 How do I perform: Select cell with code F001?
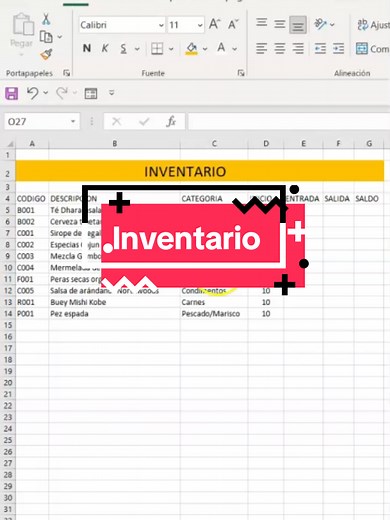coord(32,279)
